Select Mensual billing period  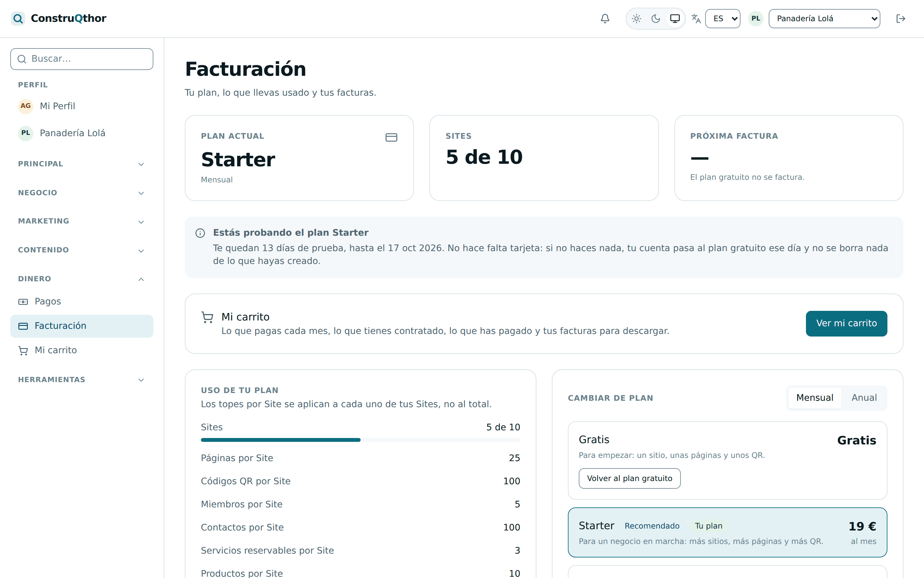click(x=814, y=398)
